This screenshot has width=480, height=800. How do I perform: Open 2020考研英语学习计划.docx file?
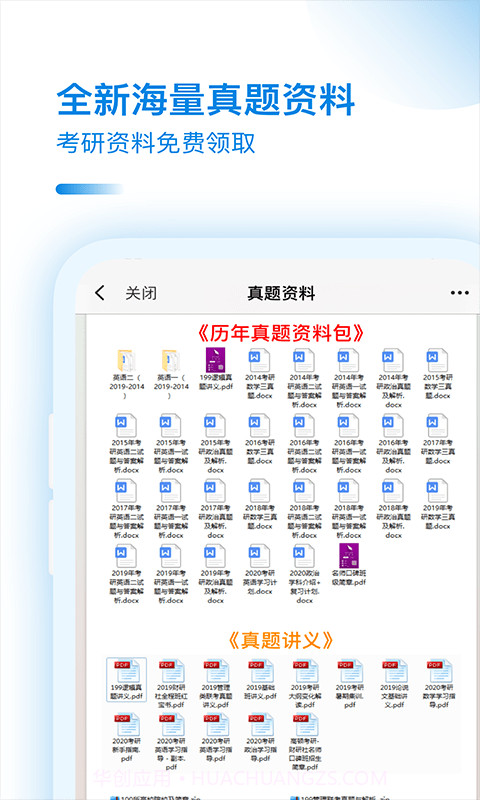[x=260, y=569]
